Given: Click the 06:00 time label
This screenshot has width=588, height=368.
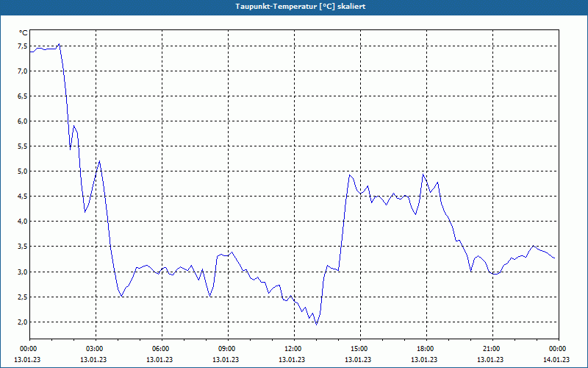Looking at the screenshot, I should (162, 349).
